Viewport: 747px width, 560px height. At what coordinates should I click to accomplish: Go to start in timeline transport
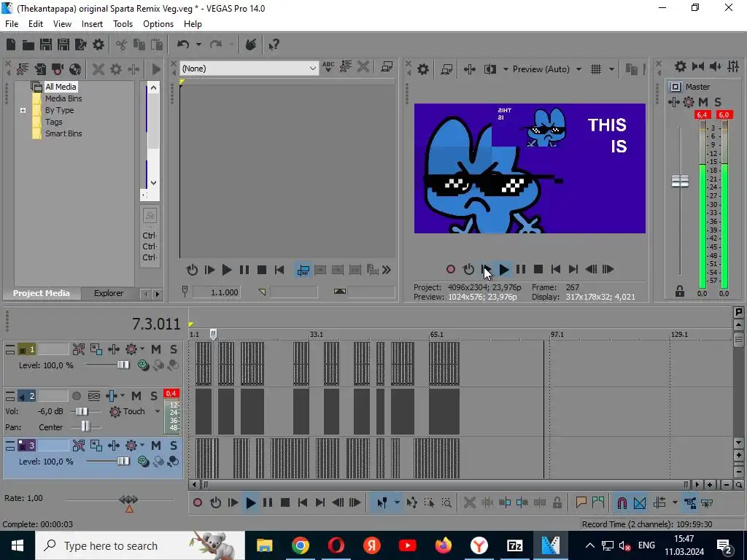coord(303,502)
